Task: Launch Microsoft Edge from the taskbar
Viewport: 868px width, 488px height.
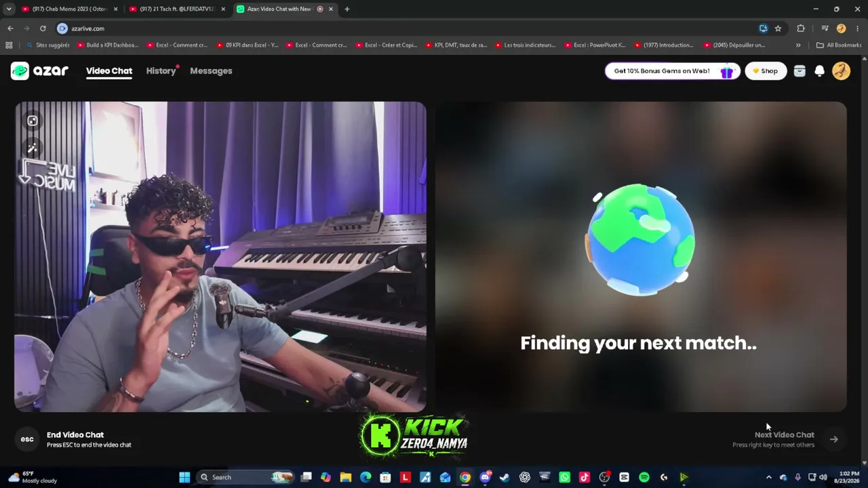Action: pyautogui.click(x=366, y=477)
